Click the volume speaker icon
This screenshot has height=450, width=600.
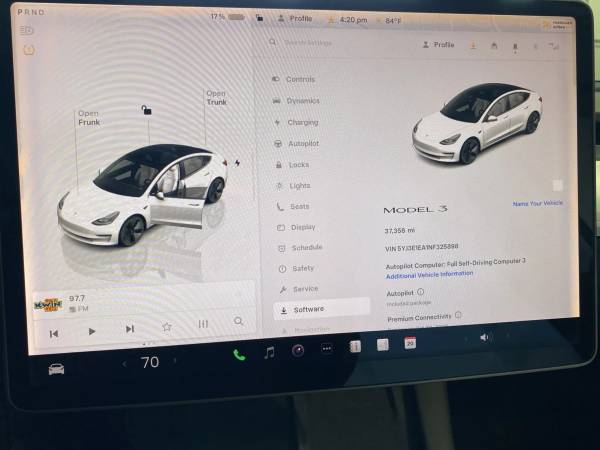coord(485,337)
